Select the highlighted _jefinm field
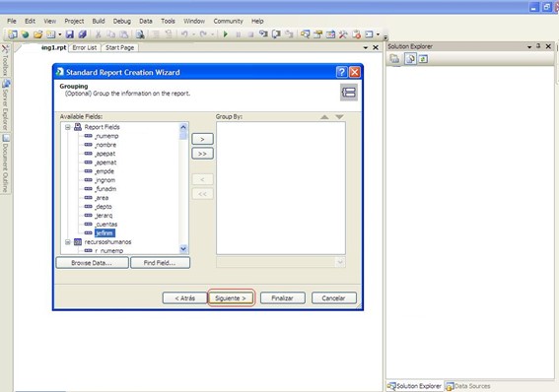Image resolution: width=559 pixels, height=392 pixels. 105,233
